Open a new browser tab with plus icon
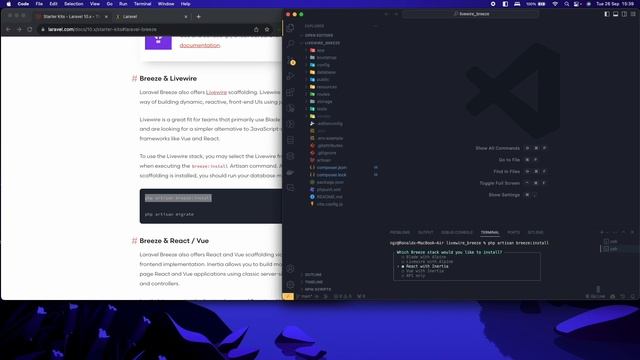640x360 pixels. (198, 17)
